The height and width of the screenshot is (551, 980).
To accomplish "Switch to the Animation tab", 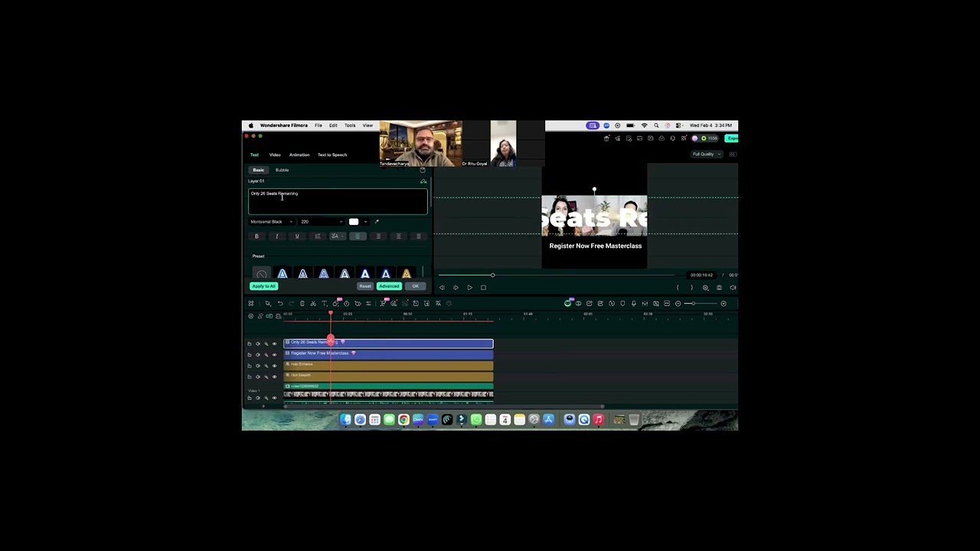I will click(299, 155).
